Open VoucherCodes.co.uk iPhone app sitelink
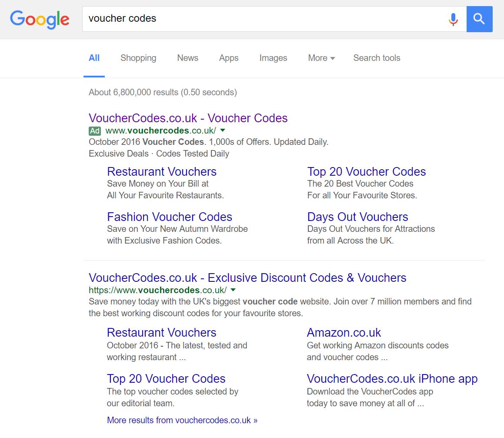This screenshot has width=504, height=438. pos(392,379)
